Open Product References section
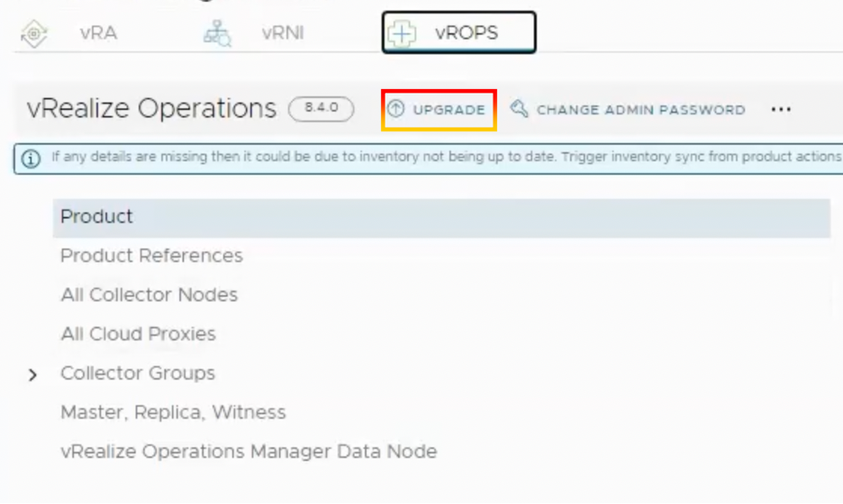Image resolution: width=843 pixels, height=504 pixels. (151, 256)
